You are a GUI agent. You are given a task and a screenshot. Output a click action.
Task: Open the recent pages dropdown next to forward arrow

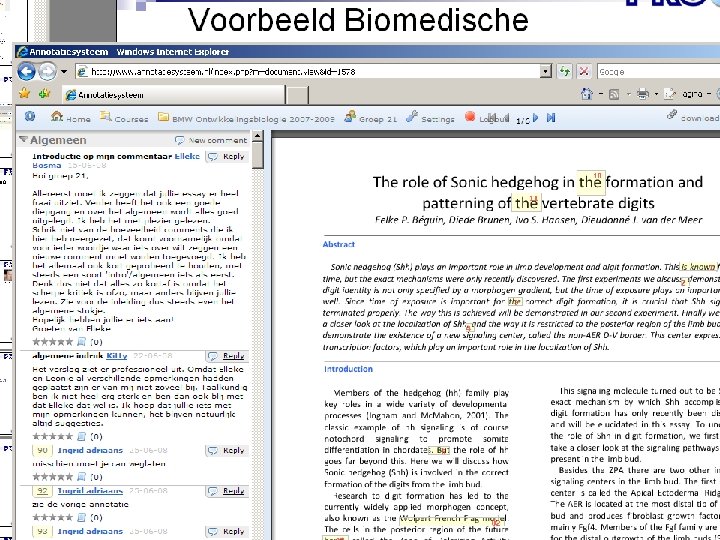[x=64, y=72]
